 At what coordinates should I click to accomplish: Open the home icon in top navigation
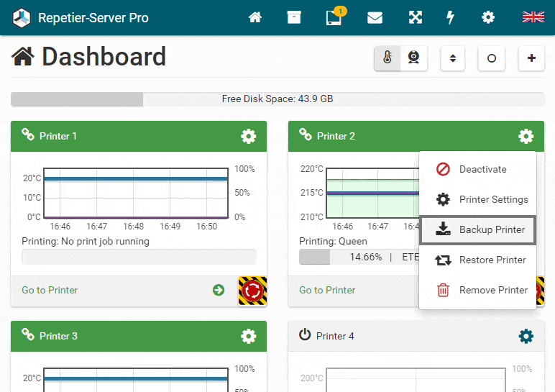click(254, 17)
